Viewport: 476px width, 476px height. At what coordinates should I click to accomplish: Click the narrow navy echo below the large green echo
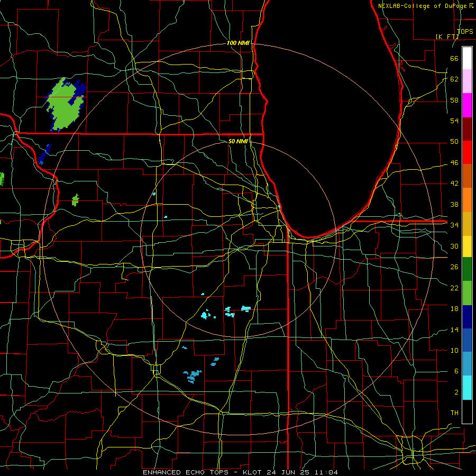click(x=44, y=154)
